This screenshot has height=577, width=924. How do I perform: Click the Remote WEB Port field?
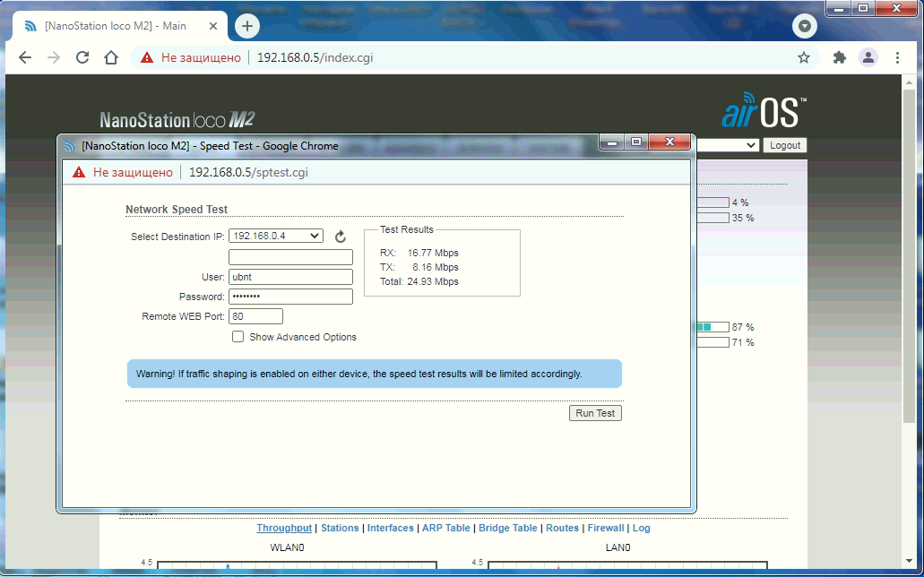click(x=255, y=316)
